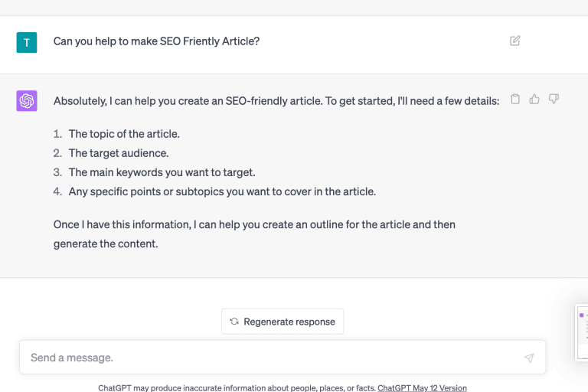
Task: Click the response opening sentence starting "Absolutely"
Action: pyautogui.click(x=276, y=100)
